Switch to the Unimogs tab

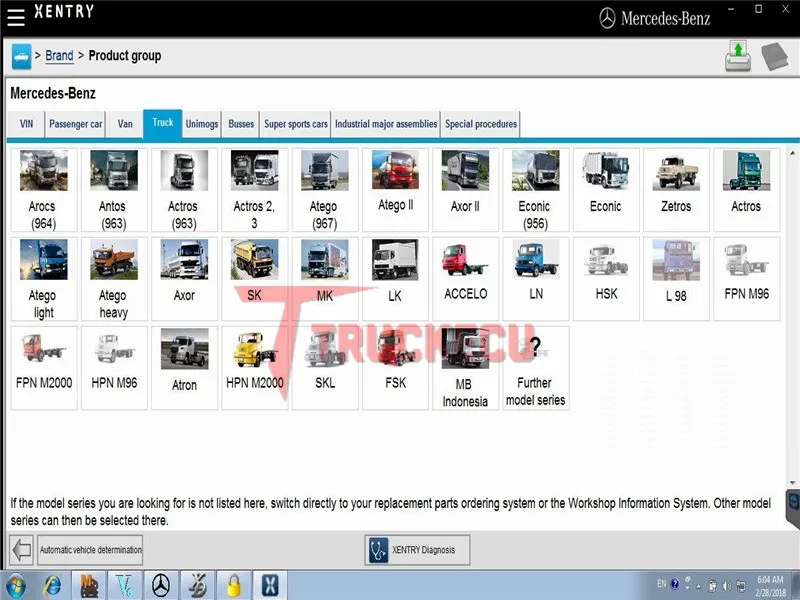coord(202,124)
